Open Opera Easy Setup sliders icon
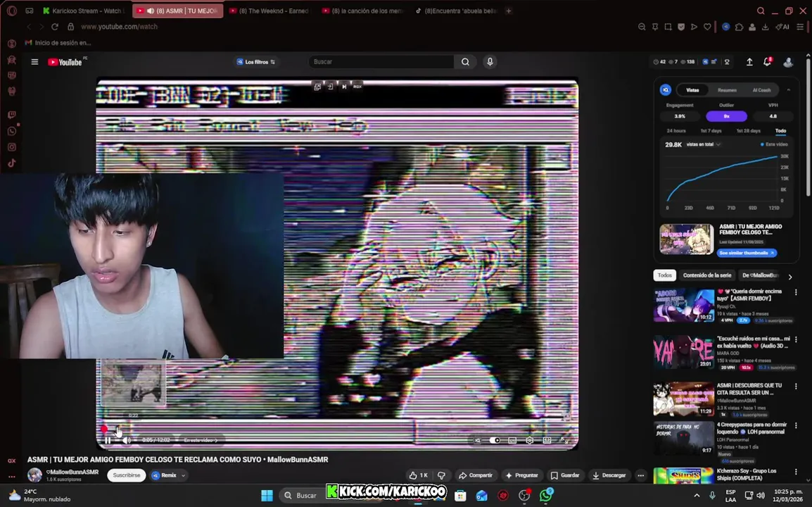This screenshot has width=812, height=507. [x=800, y=27]
